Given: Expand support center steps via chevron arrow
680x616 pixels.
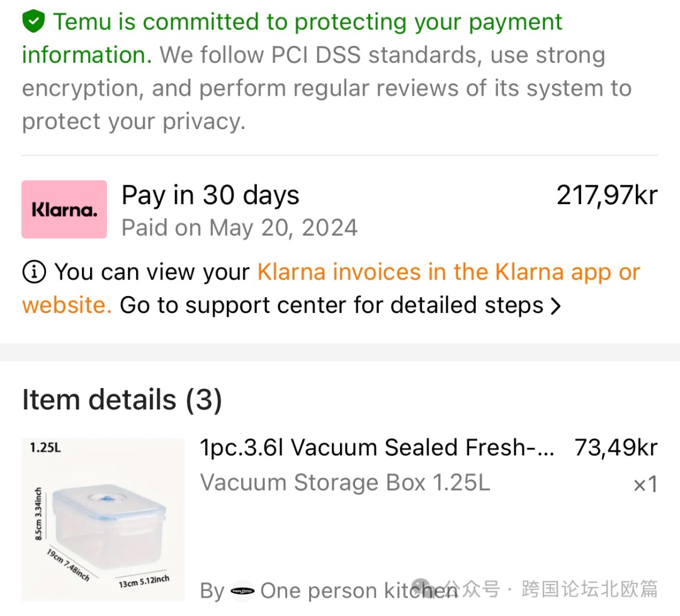Looking at the screenshot, I should click(555, 306).
